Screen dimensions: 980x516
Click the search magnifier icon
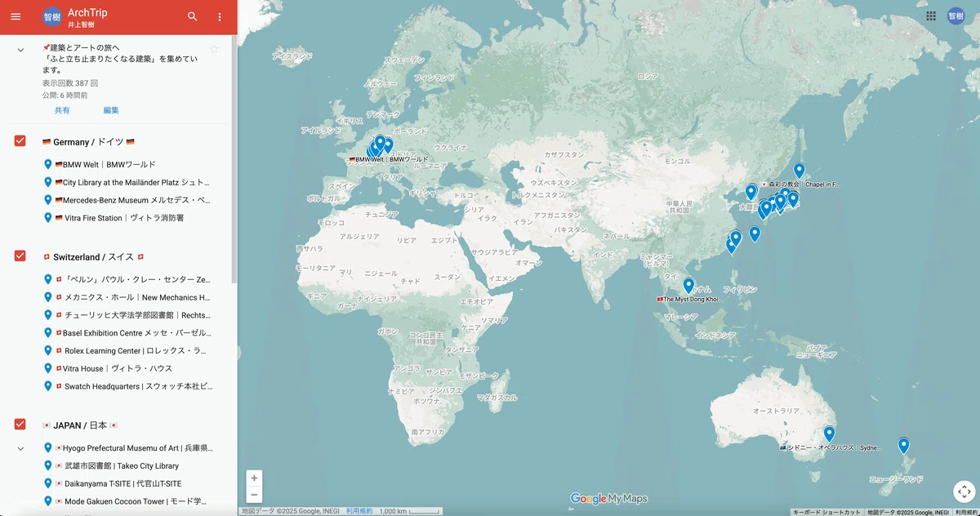tap(193, 16)
